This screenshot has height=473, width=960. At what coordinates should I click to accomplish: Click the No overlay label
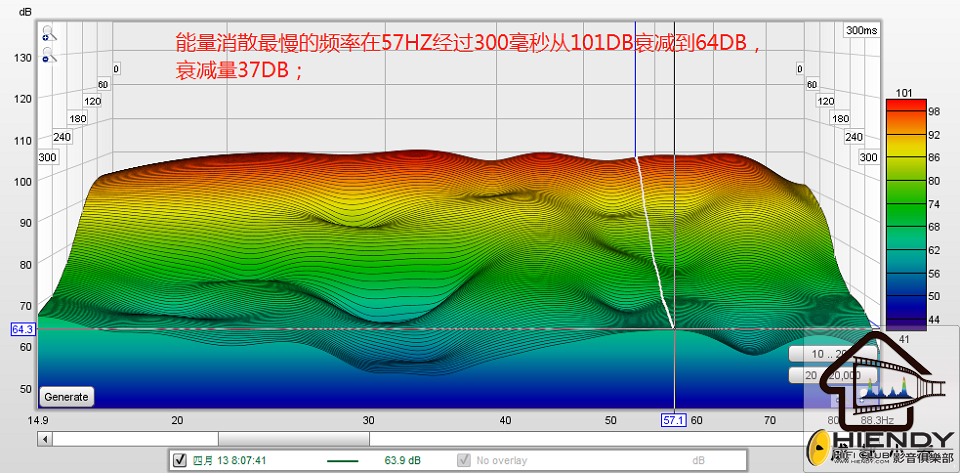click(501, 460)
